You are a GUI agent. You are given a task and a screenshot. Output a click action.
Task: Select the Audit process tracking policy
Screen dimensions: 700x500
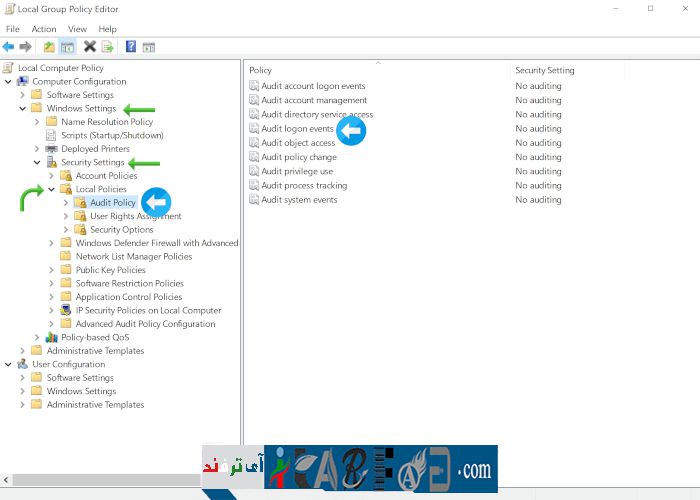pos(304,185)
